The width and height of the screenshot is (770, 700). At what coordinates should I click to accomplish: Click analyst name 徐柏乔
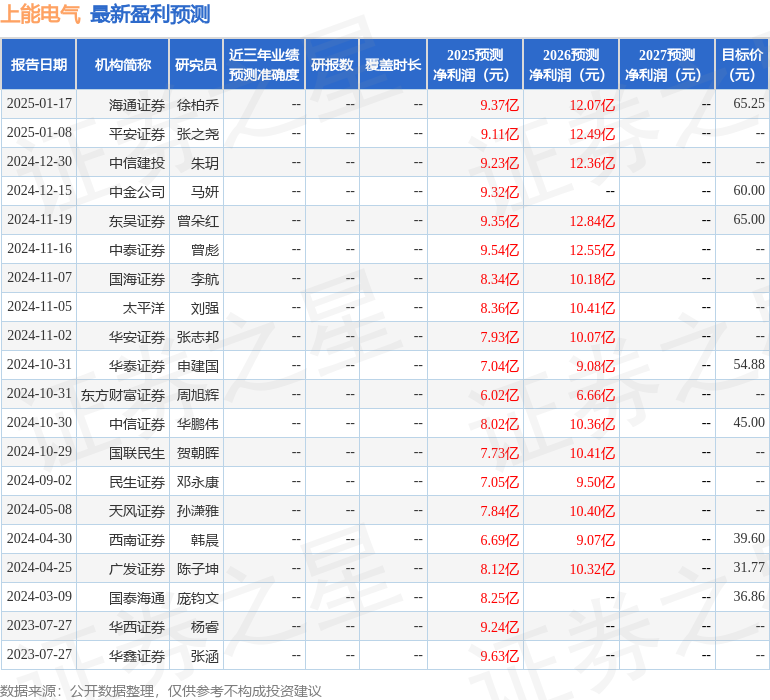click(x=198, y=105)
